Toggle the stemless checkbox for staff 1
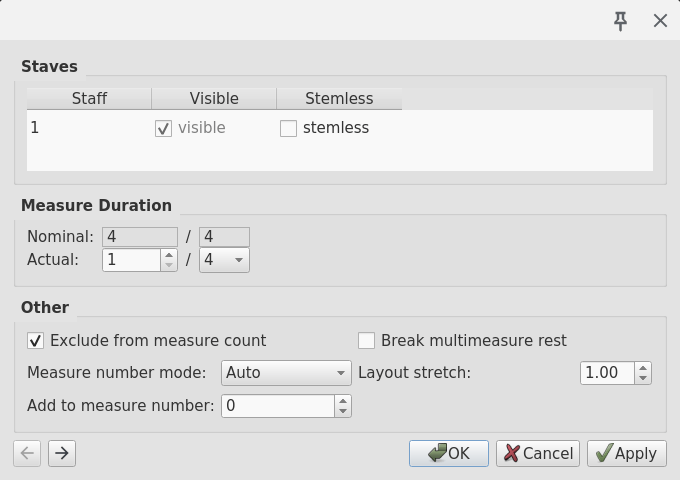 (x=288, y=128)
